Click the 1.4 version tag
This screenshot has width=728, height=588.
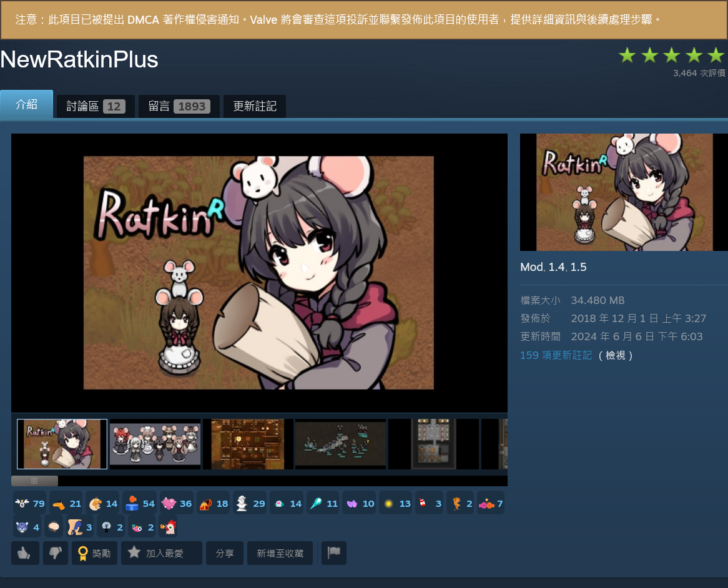coord(556,267)
